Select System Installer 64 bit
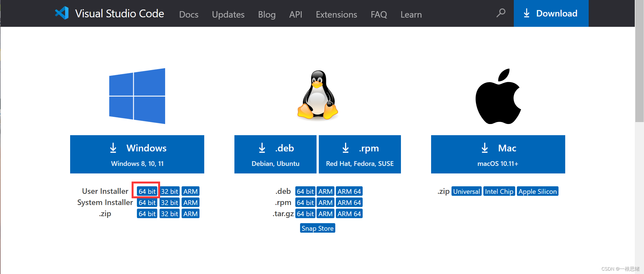Image resolution: width=644 pixels, height=274 pixels. point(147,202)
